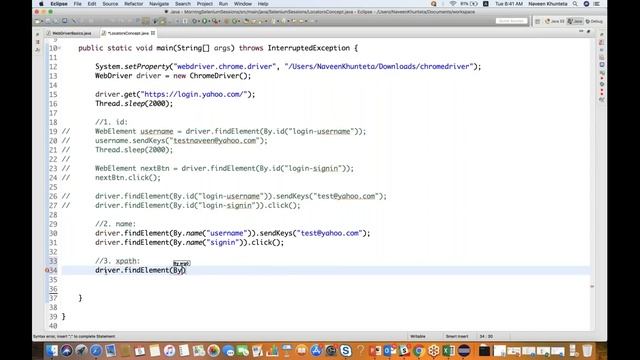The width and height of the screenshot is (640, 360).
Task: Open the Debug button dropdown arrow
Action: coord(199,21)
